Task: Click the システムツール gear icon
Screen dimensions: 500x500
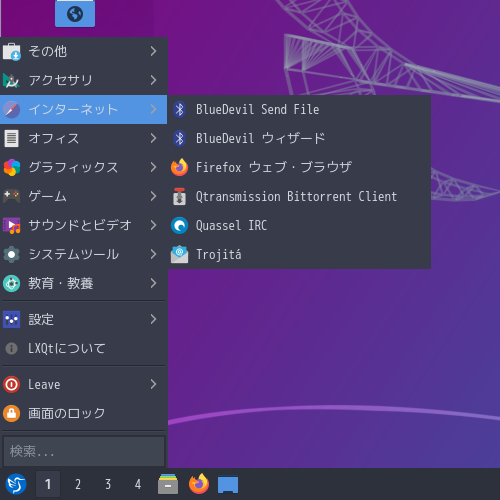Action: click(12, 254)
